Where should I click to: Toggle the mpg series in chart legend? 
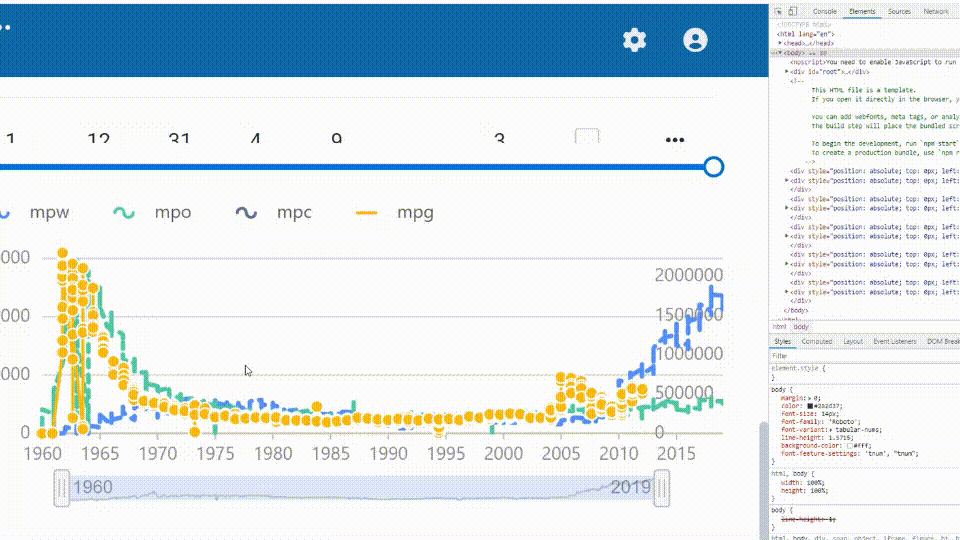tap(395, 212)
